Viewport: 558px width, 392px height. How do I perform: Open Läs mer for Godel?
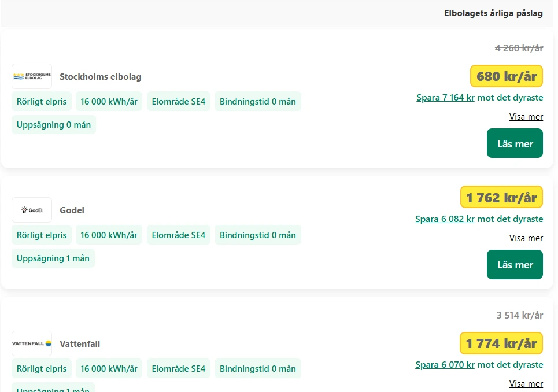pyautogui.click(x=515, y=265)
